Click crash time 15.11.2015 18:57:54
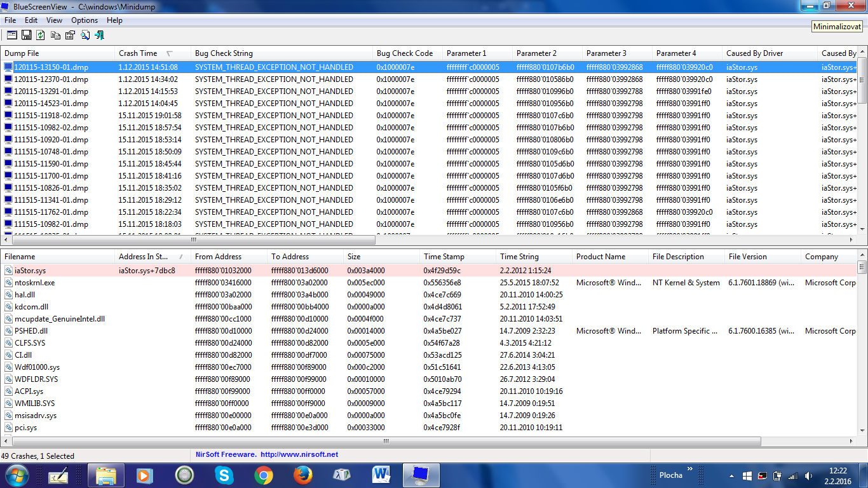Screen dimensions: 868x488 150,128
